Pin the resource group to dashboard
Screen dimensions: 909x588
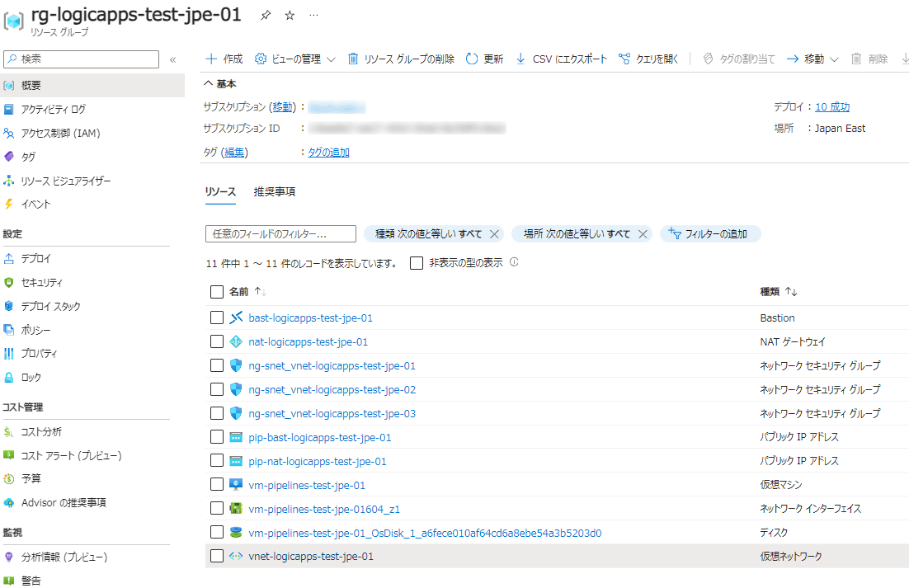pos(266,16)
